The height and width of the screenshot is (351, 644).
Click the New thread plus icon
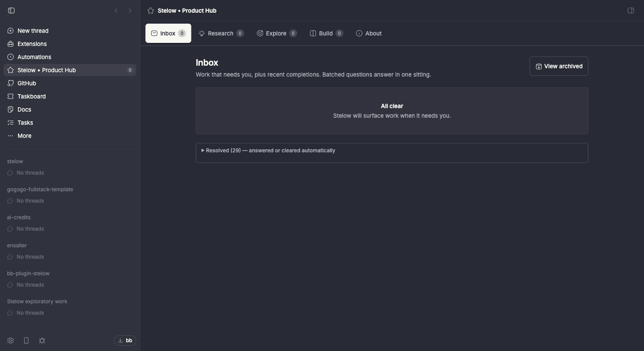11,31
